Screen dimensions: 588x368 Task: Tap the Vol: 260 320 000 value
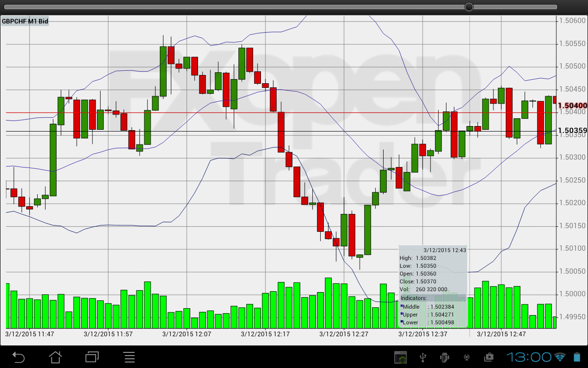pyautogui.click(x=424, y=289)
